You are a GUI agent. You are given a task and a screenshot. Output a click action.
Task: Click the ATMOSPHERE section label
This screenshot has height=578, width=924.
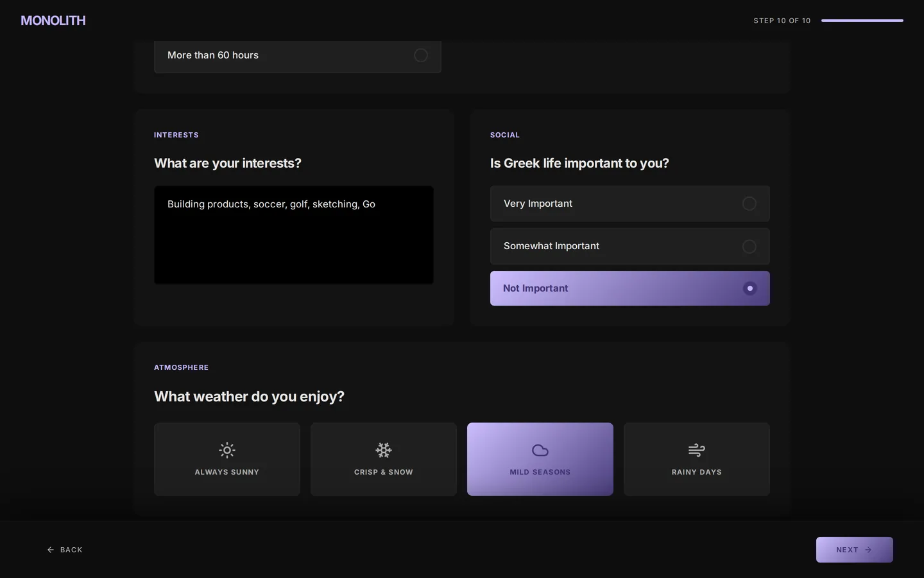pos(182,367)
